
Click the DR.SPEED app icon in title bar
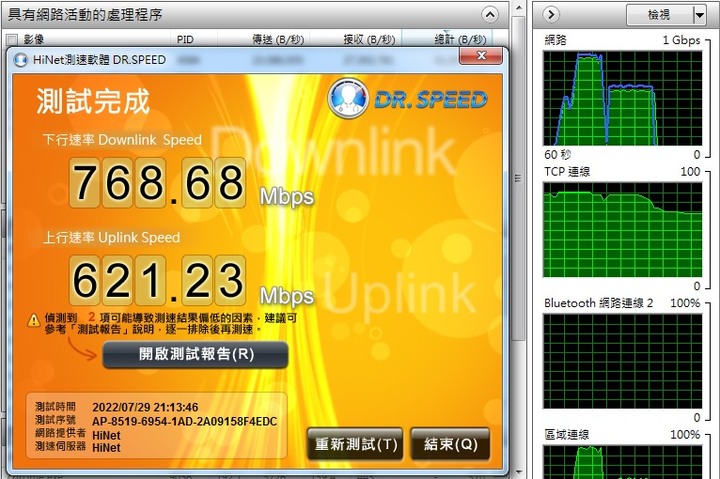20,60
